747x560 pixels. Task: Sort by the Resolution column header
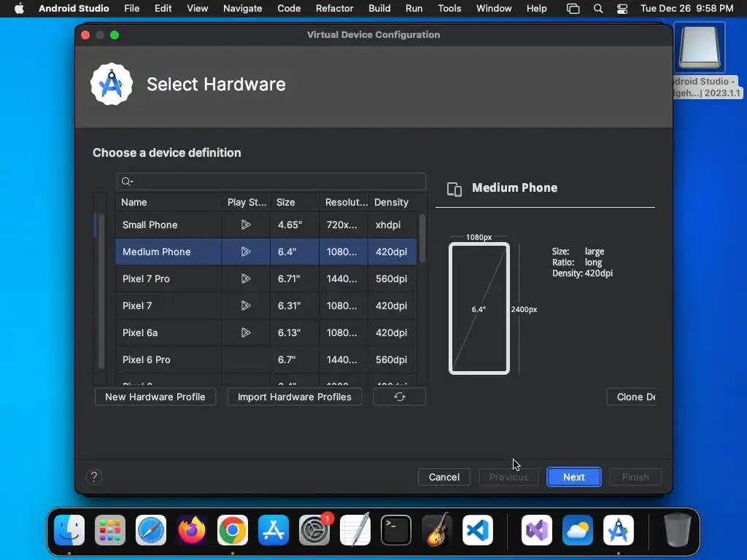click(344, 203)
